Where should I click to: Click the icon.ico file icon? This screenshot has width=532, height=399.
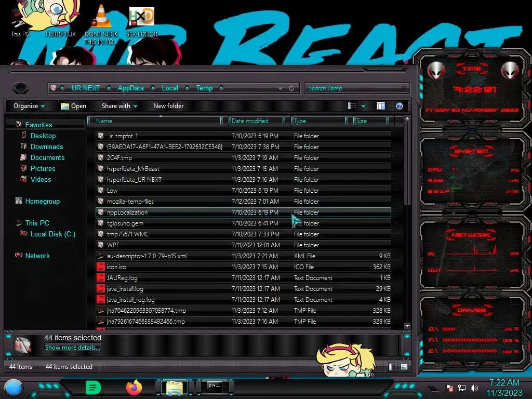(101, 267)
